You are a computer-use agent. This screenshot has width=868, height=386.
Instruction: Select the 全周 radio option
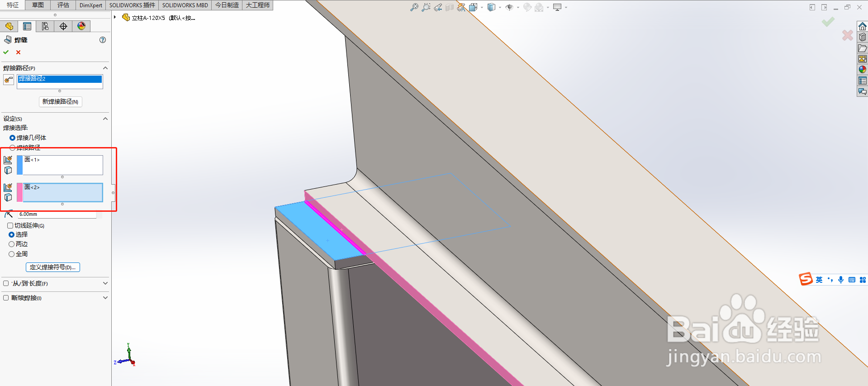point(12,254)
